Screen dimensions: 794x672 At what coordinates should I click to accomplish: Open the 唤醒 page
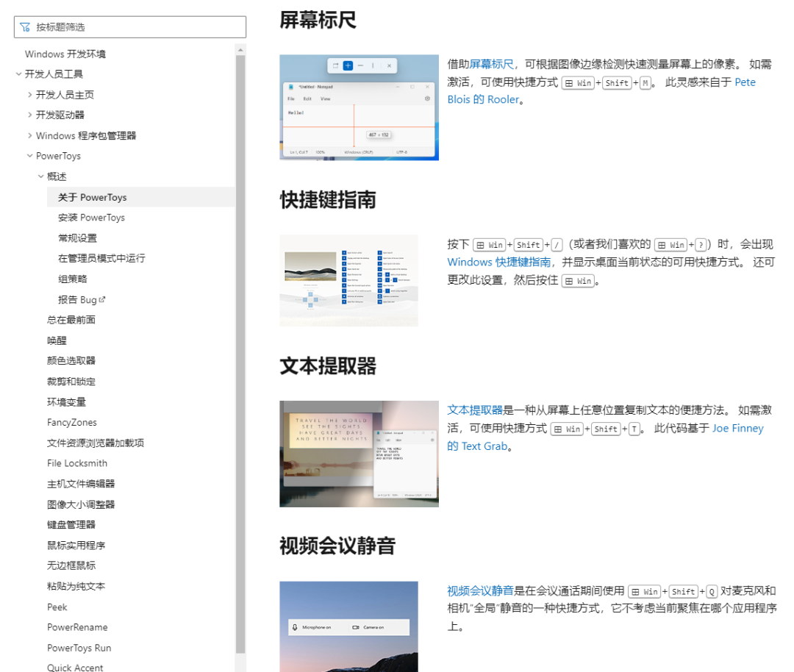(x=57, y=340)
